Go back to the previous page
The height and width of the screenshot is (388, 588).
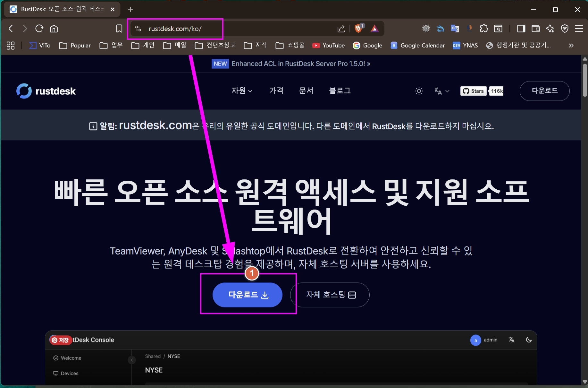(11, 29)
